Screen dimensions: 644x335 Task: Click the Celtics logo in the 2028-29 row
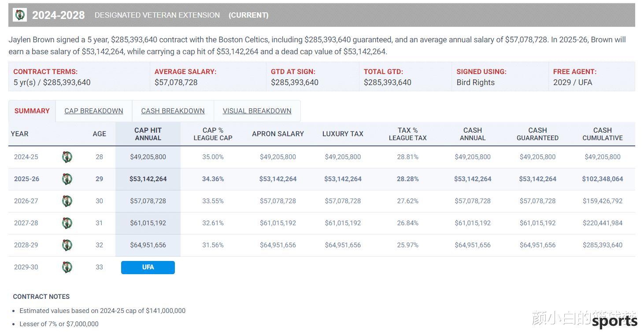coord(67,245)
